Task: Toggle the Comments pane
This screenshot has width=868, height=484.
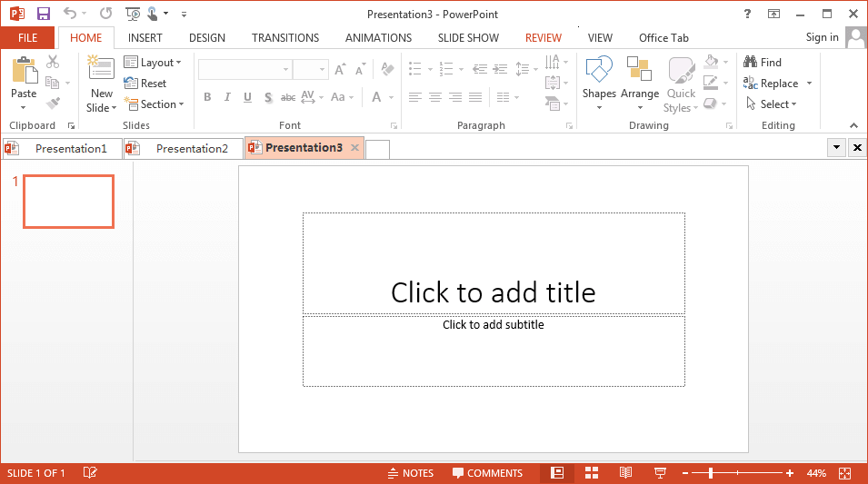Action: [x=488, y=473]
